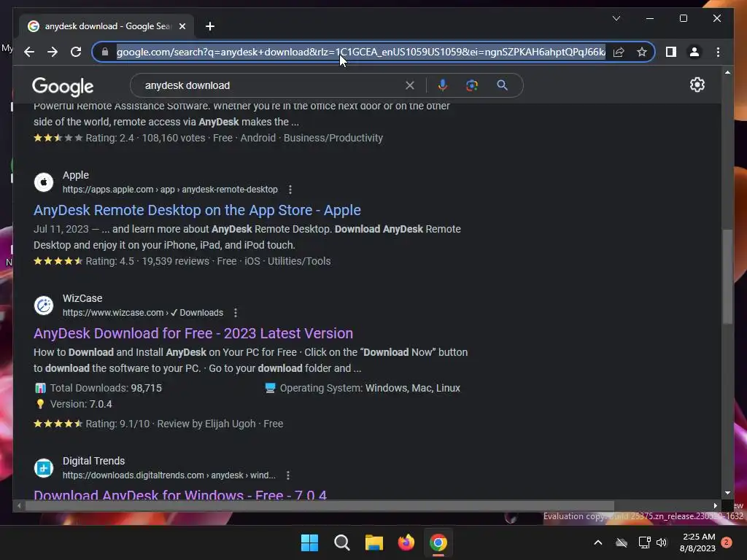Open volume control from the tray
The height and width of the screenshot is (560, 747).
[662, 542]
